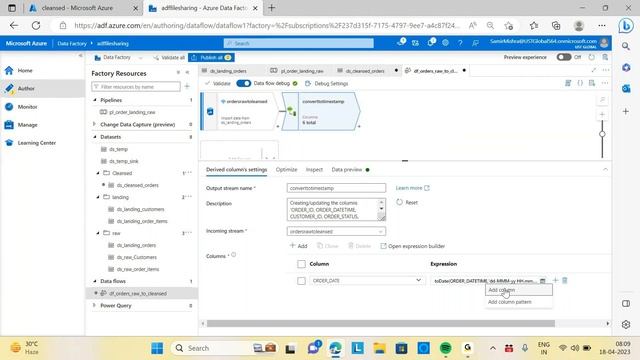The height and width of the screenshot is (360, 640).
Task: Click the derived column node icon
Action: click(x=291, y=111)
